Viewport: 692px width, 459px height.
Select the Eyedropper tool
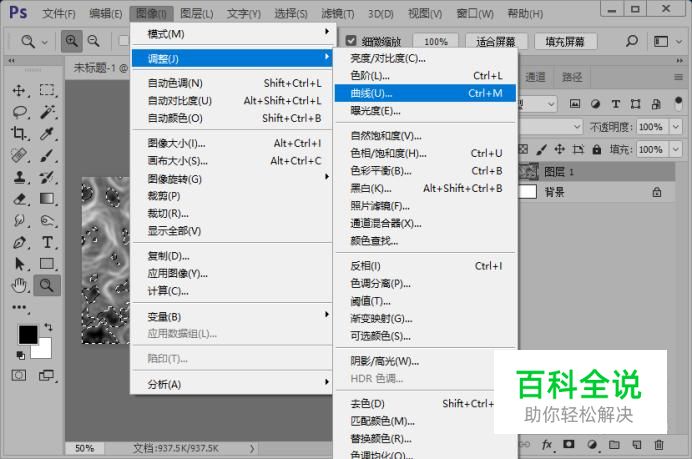(x=47, y=133)
